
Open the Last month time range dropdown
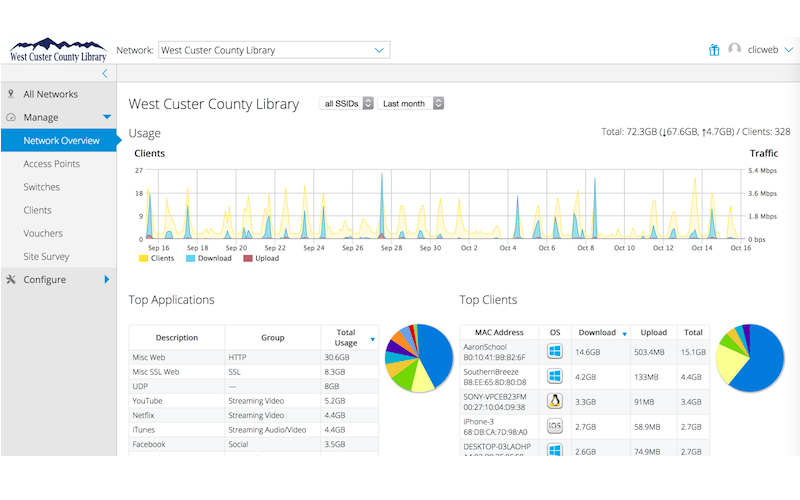click(x=410, y=103)
